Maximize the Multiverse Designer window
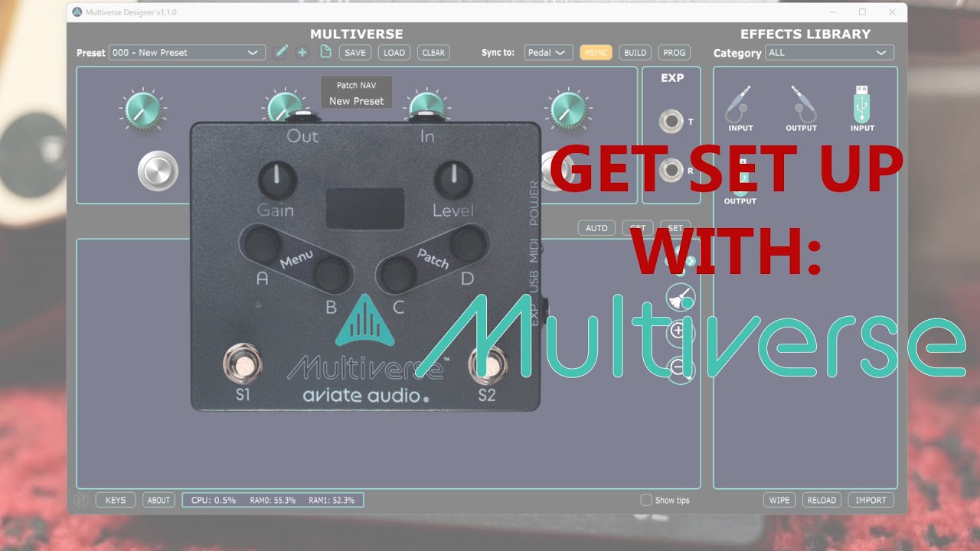This screenshot has height=551, width=980. [x=862, y=12]
